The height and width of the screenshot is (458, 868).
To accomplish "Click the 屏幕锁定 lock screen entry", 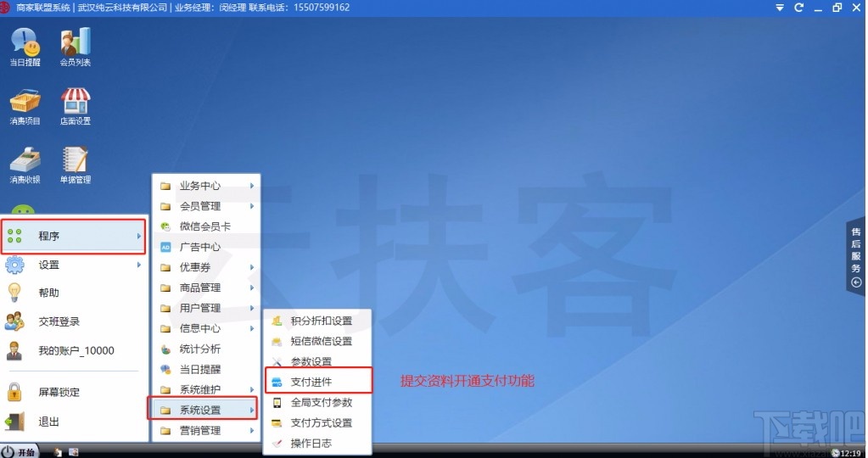I will [x=74, y=392].
